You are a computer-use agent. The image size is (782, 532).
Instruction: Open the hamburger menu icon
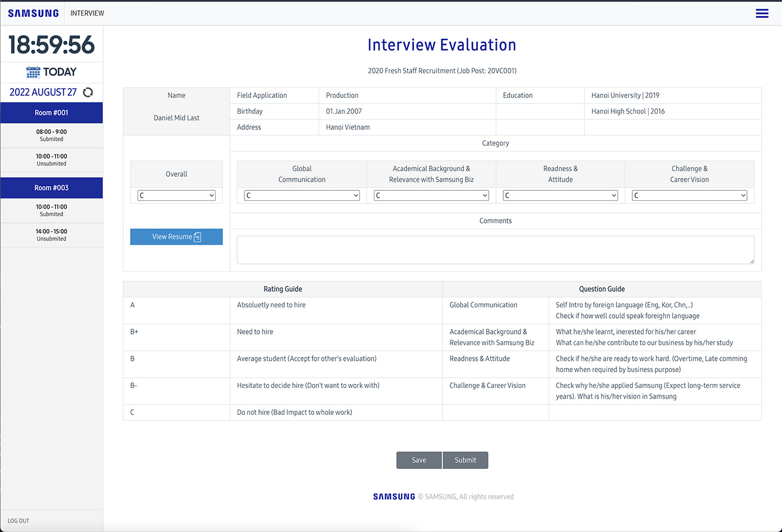(762, 14)
